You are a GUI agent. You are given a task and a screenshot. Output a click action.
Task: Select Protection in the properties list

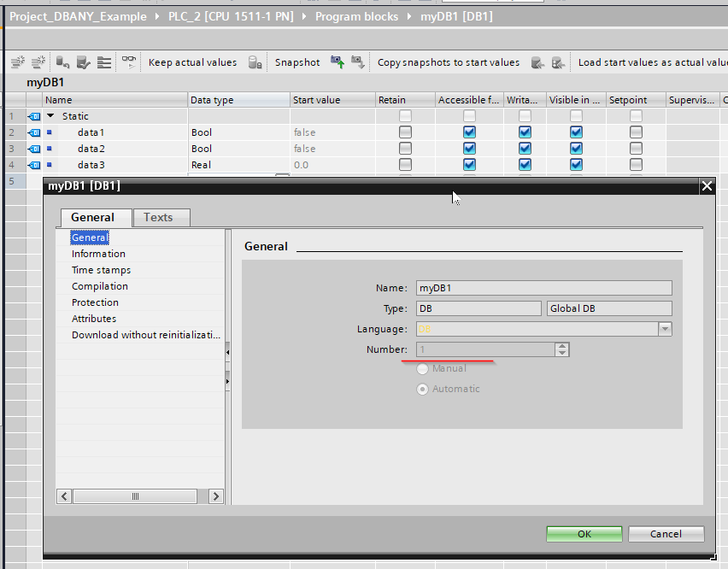[95, 302]
